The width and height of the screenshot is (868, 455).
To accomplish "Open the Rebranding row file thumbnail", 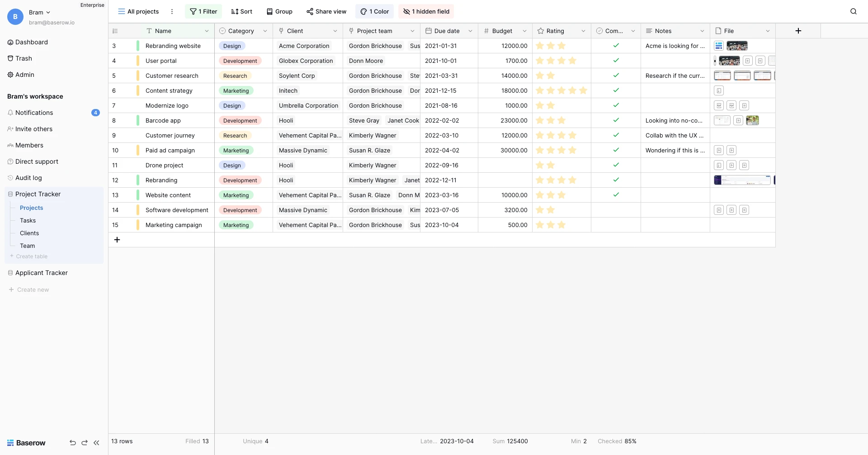I will (742, 180).
